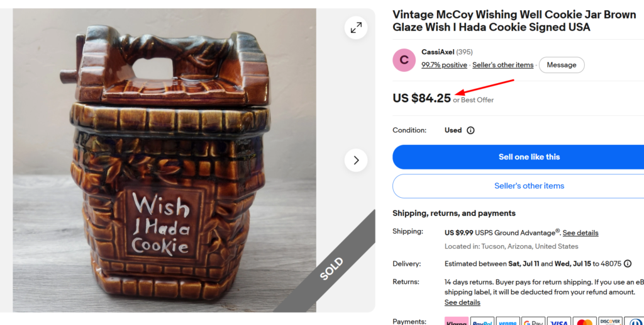This screenshot has height=325, width=644.
Task: Open the Delivery estimate info icon
Action: click(x=628, y=264)
